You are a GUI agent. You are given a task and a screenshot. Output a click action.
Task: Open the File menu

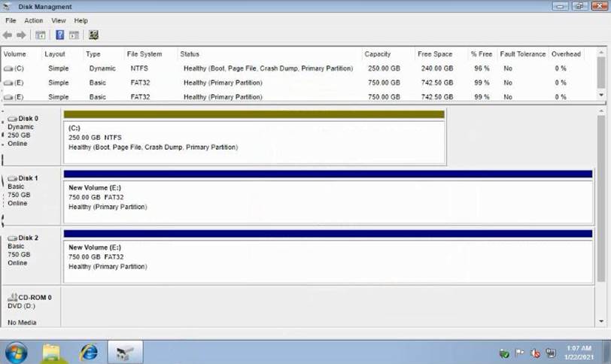coord(11,20)
